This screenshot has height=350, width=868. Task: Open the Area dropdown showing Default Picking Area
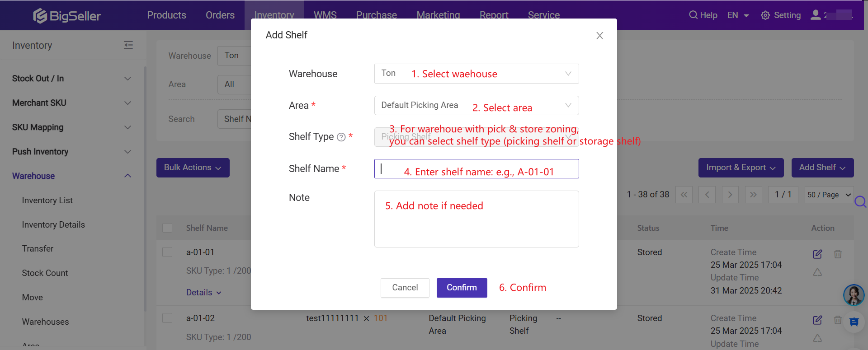click(x=476, y=105)
